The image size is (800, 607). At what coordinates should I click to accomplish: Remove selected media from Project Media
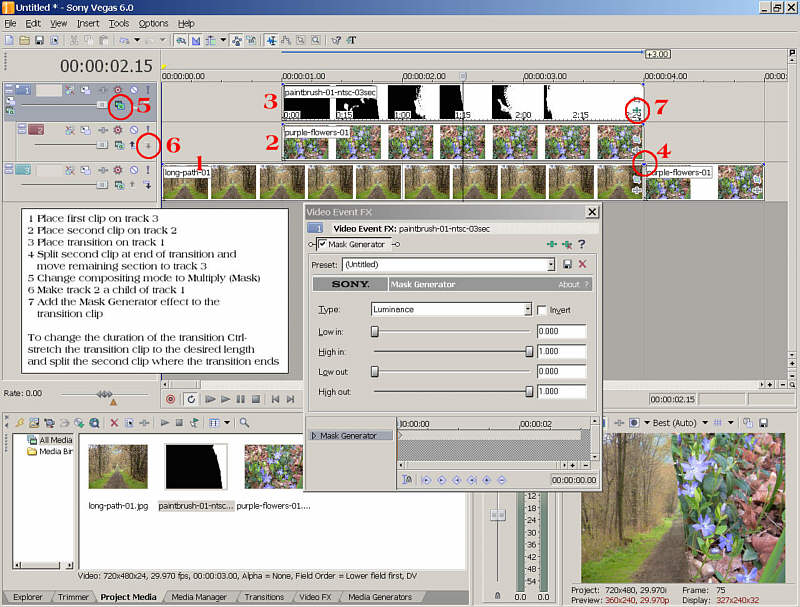pyautogui.click(x=114, y=423)
